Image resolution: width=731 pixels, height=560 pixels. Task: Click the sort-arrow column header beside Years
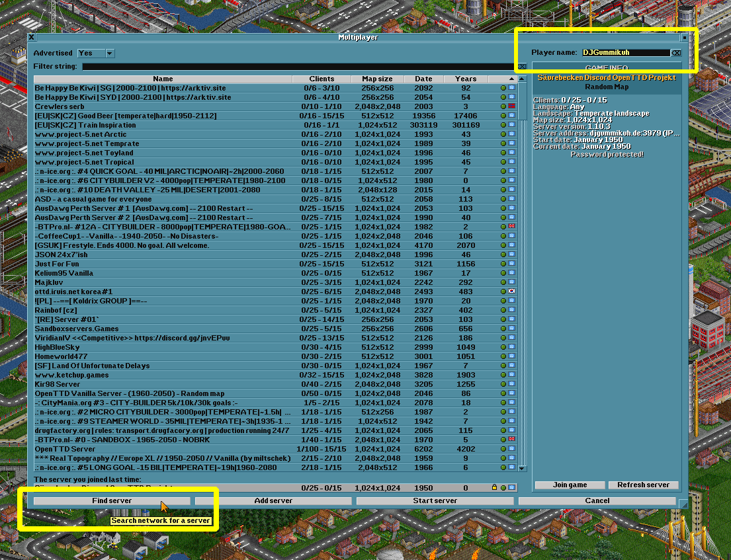503,79
